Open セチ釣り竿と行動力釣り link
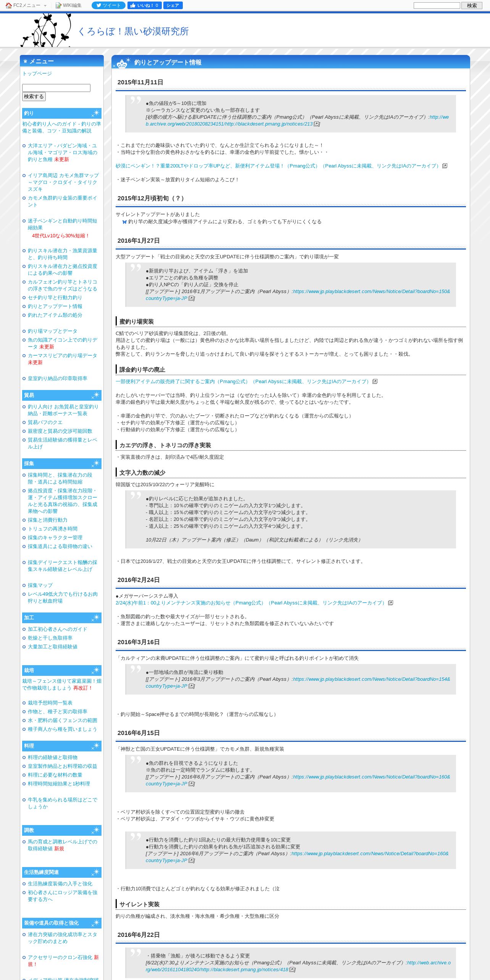The height and width of the screenshot is (980, 490). point(55,297)
